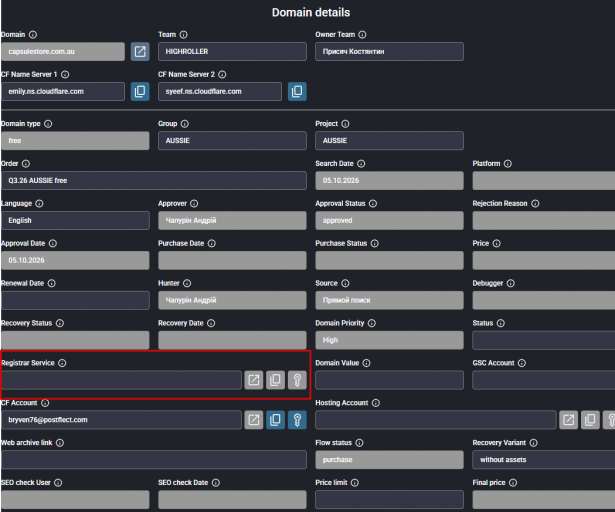Image resolution: width=615 pixels, height=512 pixels.
Task: Show info icon beside CF Name Server 2
Action: 222,75
